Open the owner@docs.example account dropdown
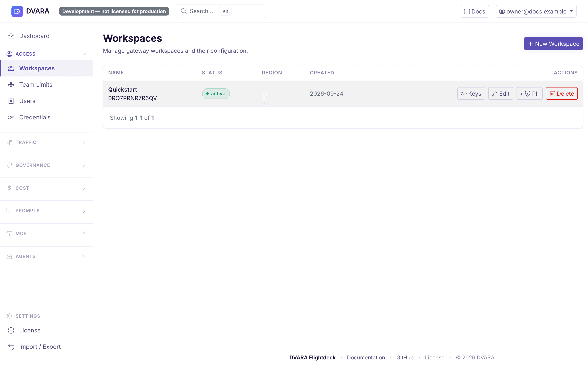Screen dimensions: 588x368 [x=536, y=11]
